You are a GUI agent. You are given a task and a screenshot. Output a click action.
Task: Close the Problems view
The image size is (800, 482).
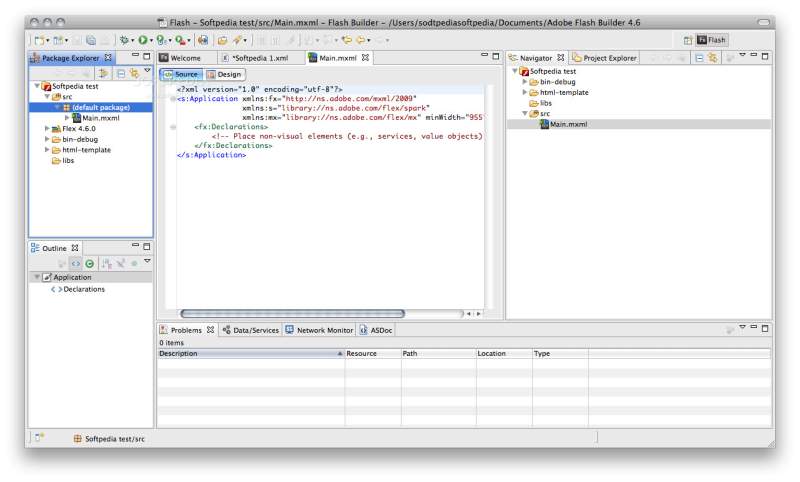(210, 330)
